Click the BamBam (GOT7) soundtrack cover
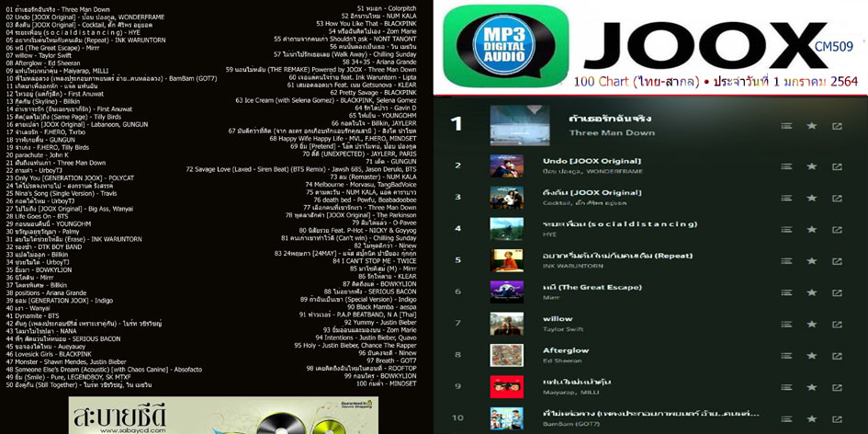The width and height of the screenshot is (868, 434). pyautogui.click(x=506, y=418)
